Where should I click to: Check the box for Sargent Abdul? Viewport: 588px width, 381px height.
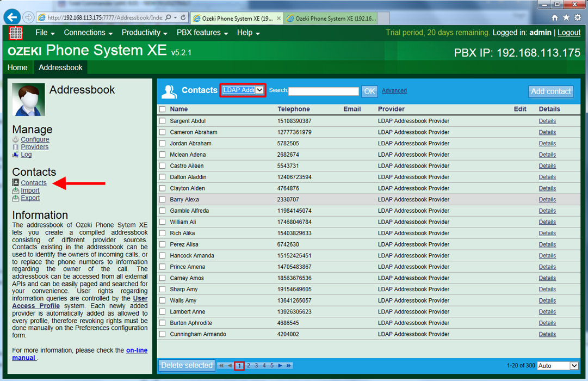(163, 121)
